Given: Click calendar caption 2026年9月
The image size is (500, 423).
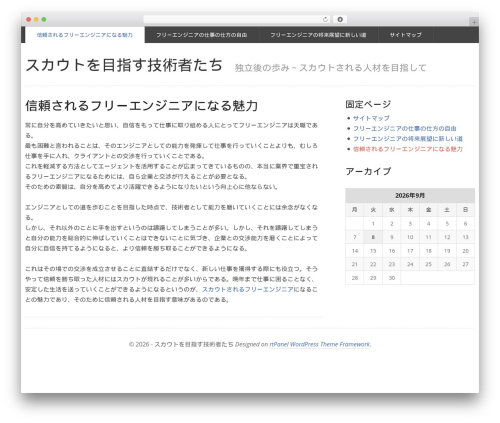Looking at the screenshot, I should coord(410,196).
